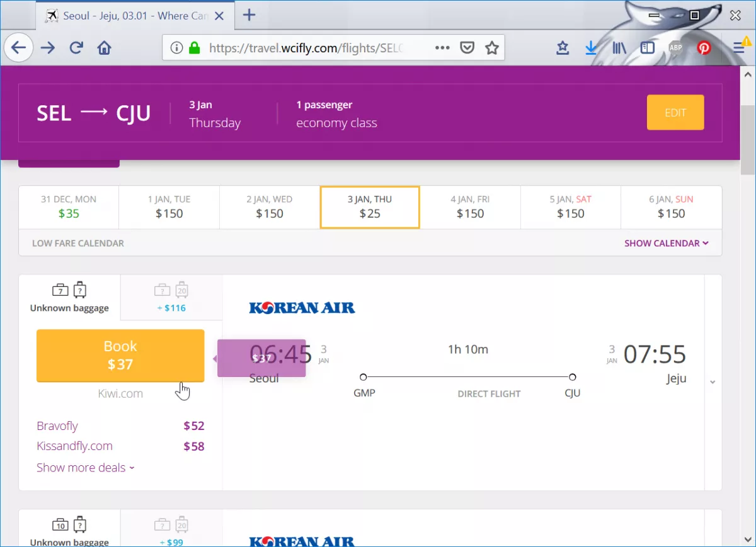Select the +$116 checked baggage option
756x547 pixels.
(x=171, y=298)
